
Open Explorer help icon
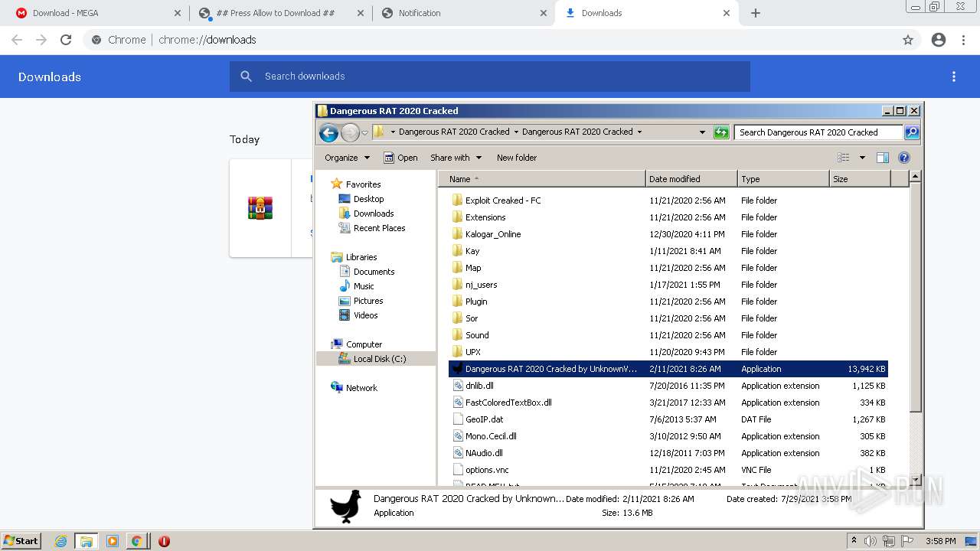tap(904, 158)
